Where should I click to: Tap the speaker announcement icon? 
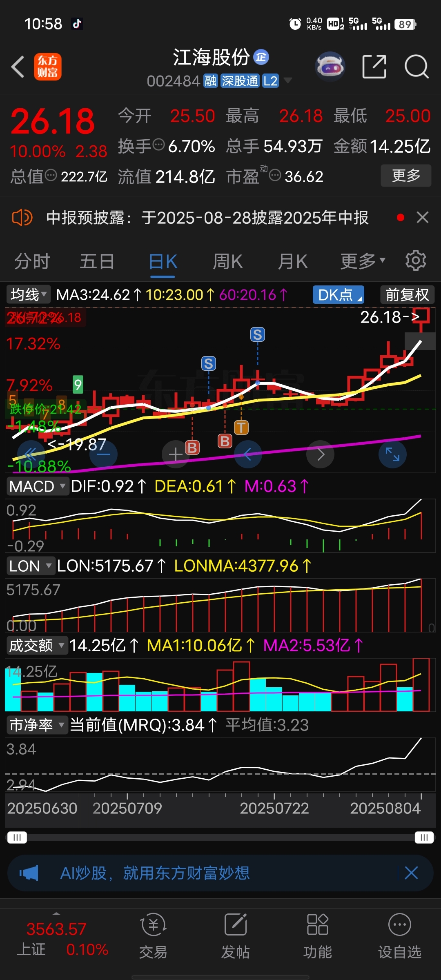[x=22, y=218]
